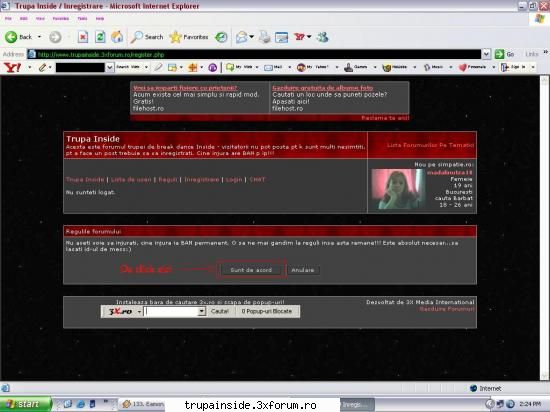This screenshot has height=412, width=550.
Task: Click the Cautal button in the 3X.ro bar
Action: 220,311
